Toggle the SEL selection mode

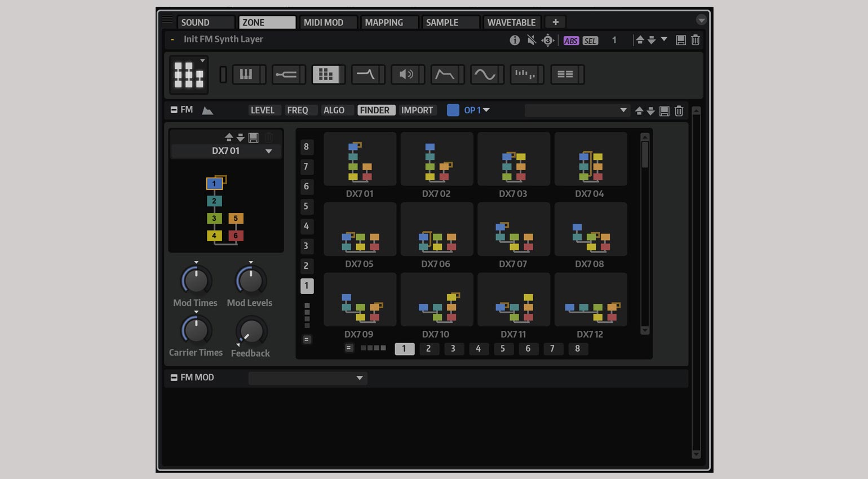point(590,41)
